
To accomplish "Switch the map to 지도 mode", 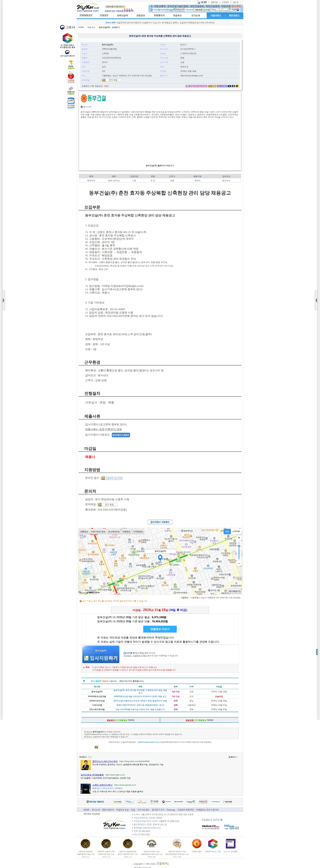I will coord(227,532).
